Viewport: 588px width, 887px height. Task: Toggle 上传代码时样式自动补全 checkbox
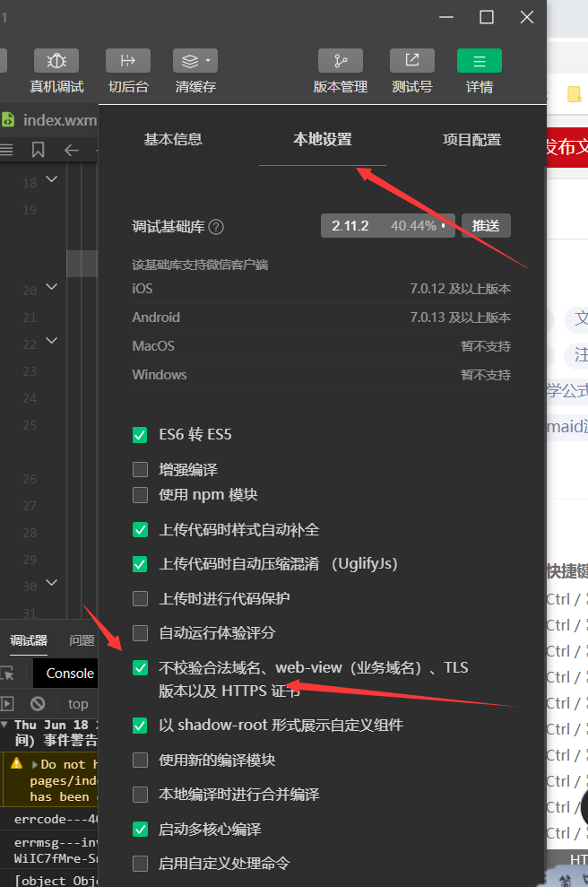[140, 530]
